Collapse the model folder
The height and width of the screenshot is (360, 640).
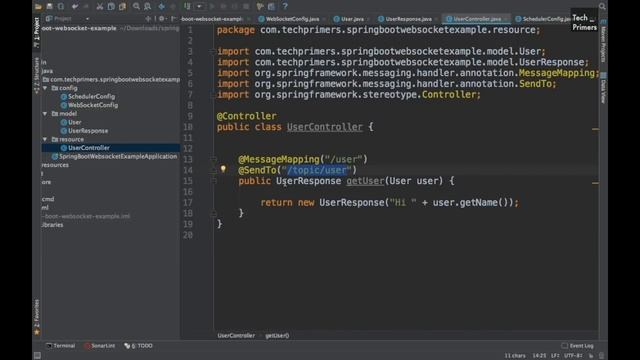(45, 113)
